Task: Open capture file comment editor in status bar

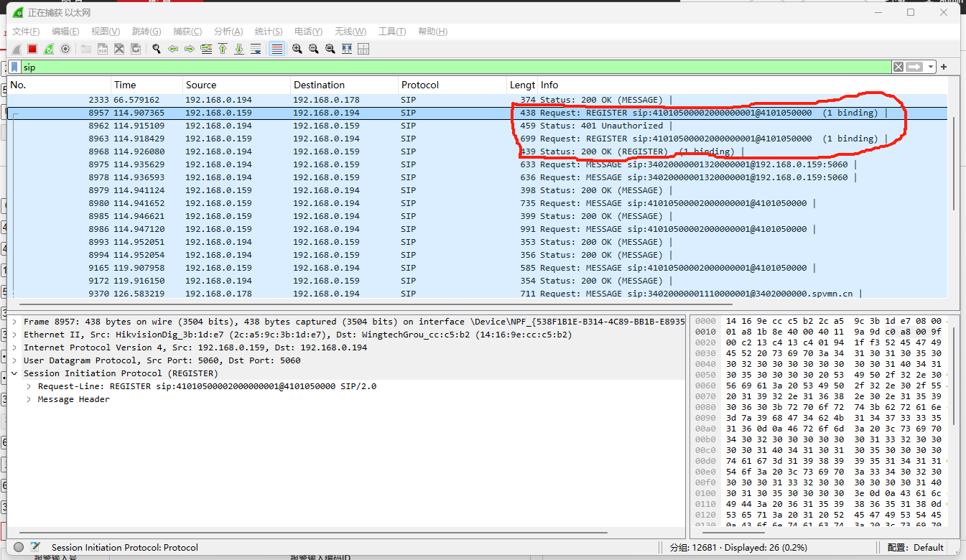Action: [35, 547]
